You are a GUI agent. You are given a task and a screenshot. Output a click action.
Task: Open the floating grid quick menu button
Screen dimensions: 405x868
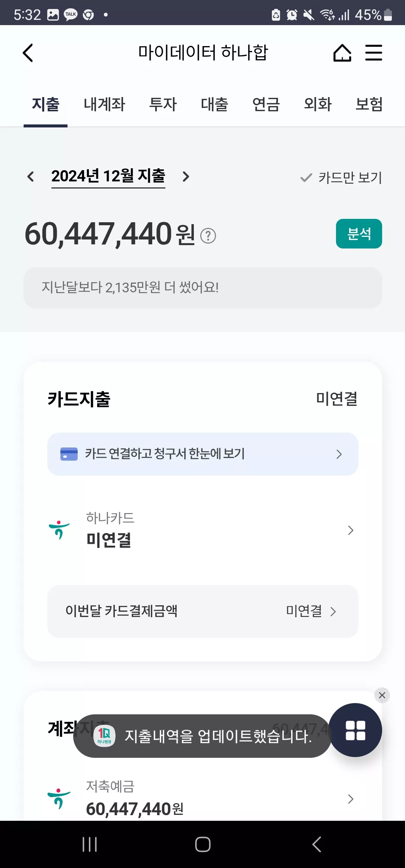(x=355, y=730)
